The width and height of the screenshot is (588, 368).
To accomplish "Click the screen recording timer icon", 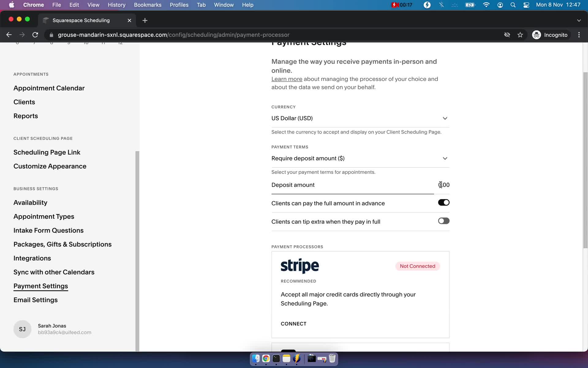I will 402,5.
